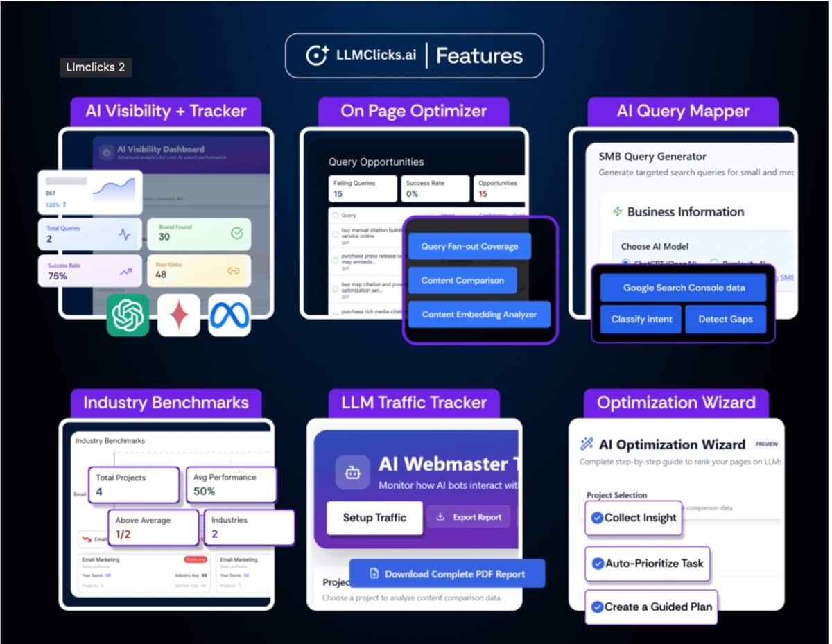Viewport: 832px width, 644px height.
Task: Toggle the Create a Guided Plan checkmark
Action: [x=596, y=607]
